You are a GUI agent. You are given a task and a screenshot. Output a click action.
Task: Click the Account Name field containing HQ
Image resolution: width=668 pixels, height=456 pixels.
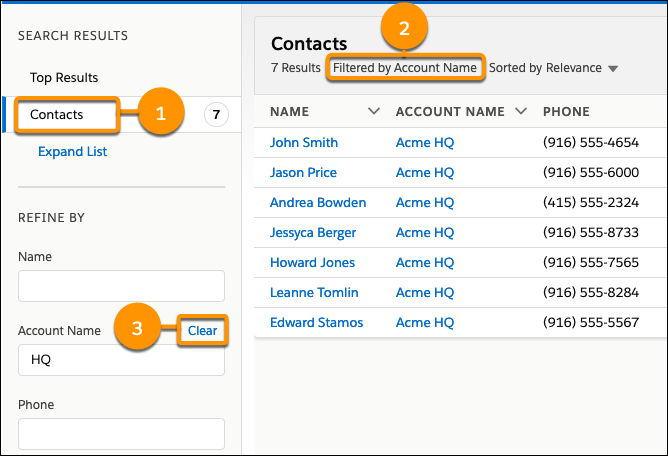point(121,360)
